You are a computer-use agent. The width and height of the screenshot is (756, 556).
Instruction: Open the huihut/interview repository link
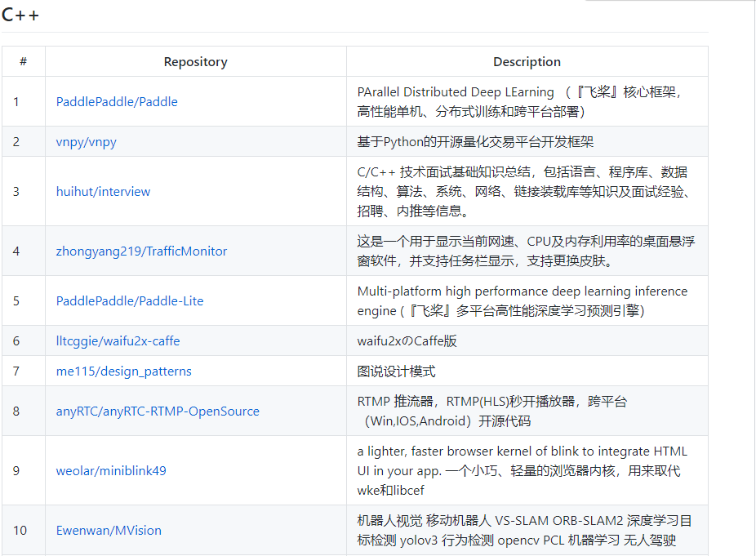(103, 191)
